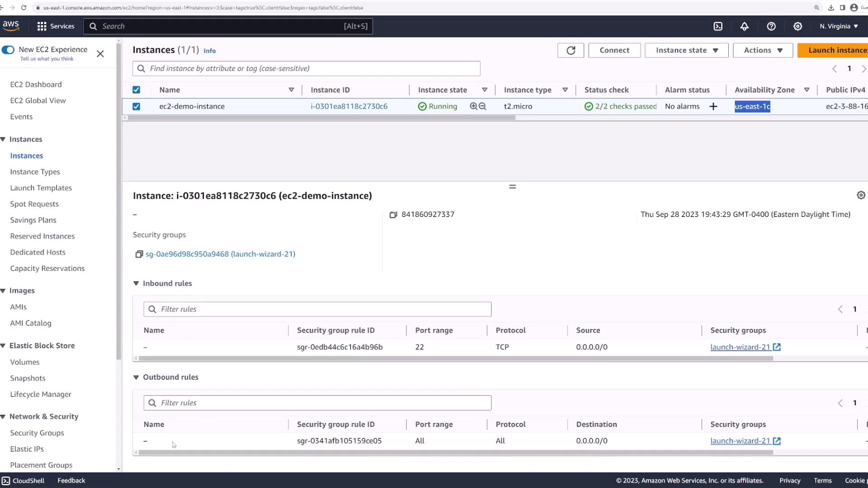Add alarm with the plus icon

713,106
